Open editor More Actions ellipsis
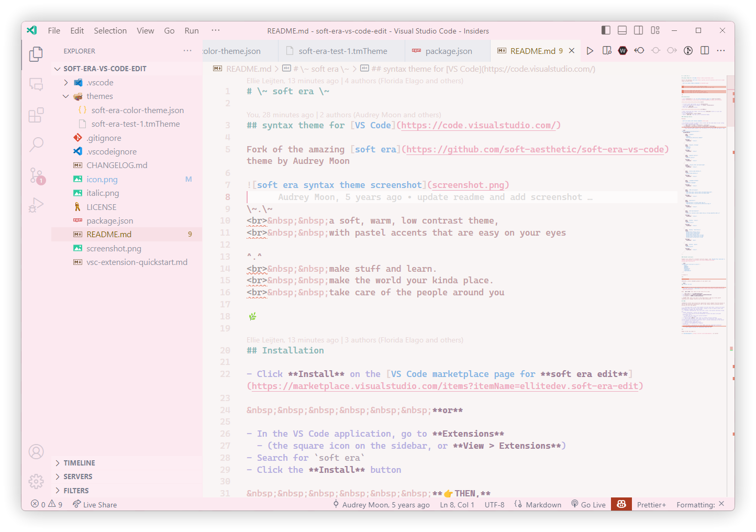The width and height of the screenshot is (756, 532). 721,51
